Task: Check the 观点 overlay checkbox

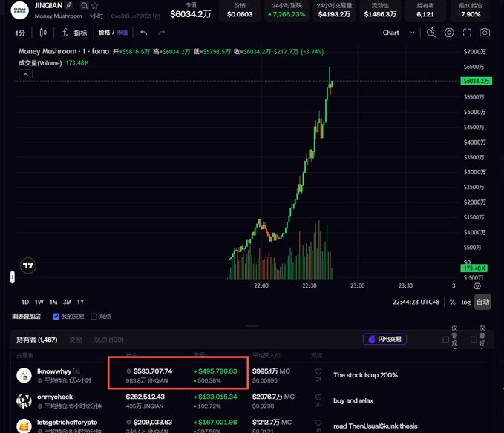Action: click(94, 317)
